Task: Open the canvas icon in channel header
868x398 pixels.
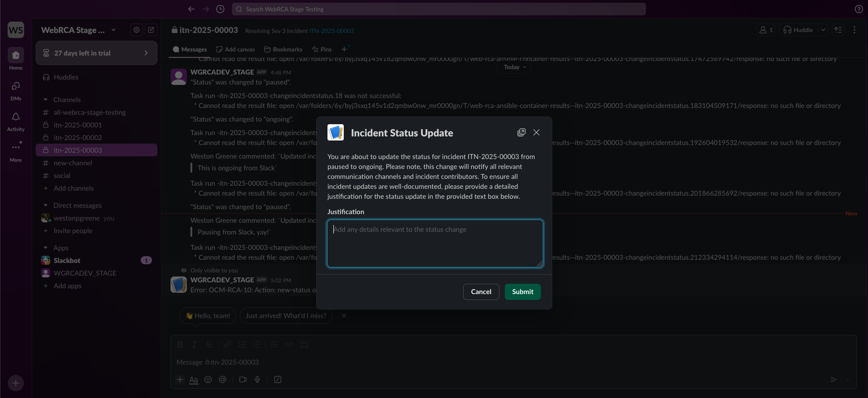Action: tap(838, 30)
